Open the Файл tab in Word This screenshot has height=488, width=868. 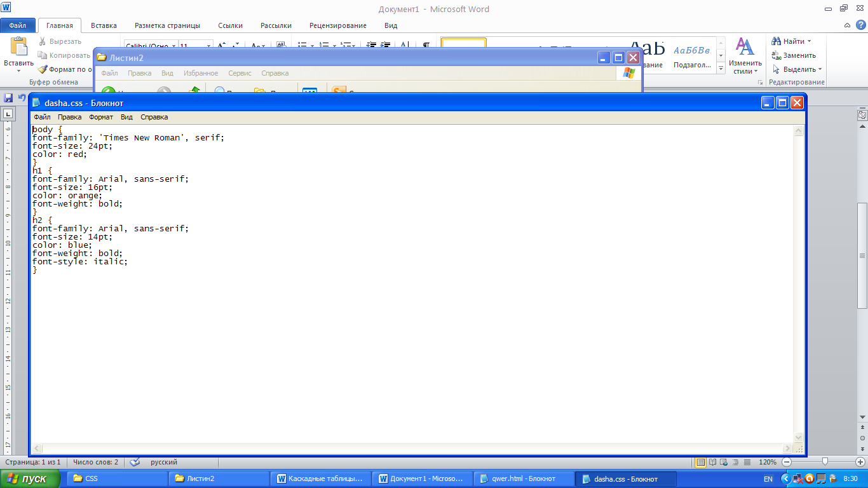point(18,25)
